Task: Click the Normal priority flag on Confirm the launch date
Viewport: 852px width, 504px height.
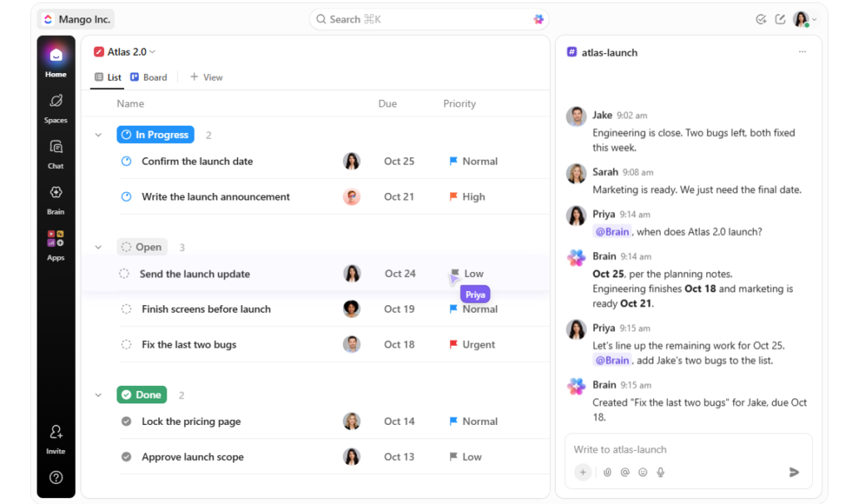Action: point(453,161)
